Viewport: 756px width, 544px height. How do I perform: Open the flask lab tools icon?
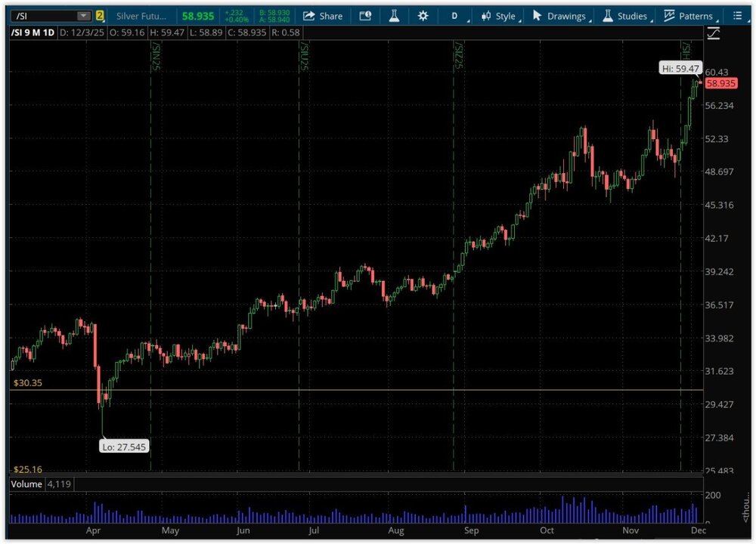pyautogui.click(x=394, y=16)
